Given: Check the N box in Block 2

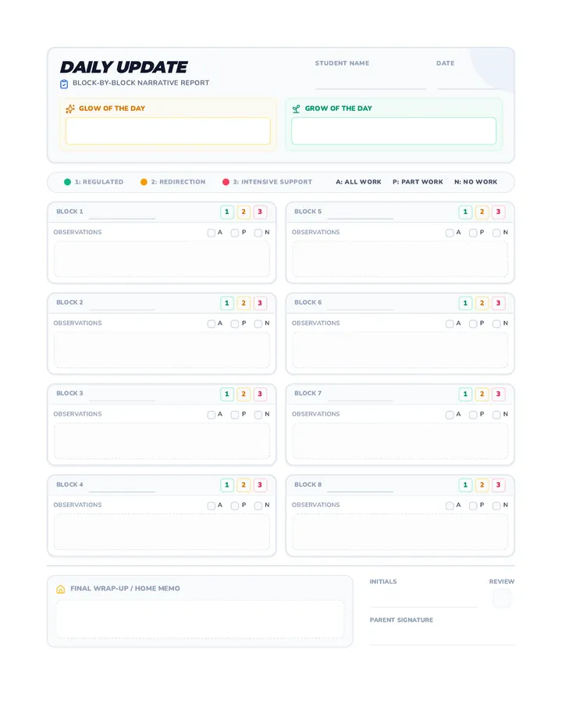Looking at the screenshot, I should [x=258, y=324].
